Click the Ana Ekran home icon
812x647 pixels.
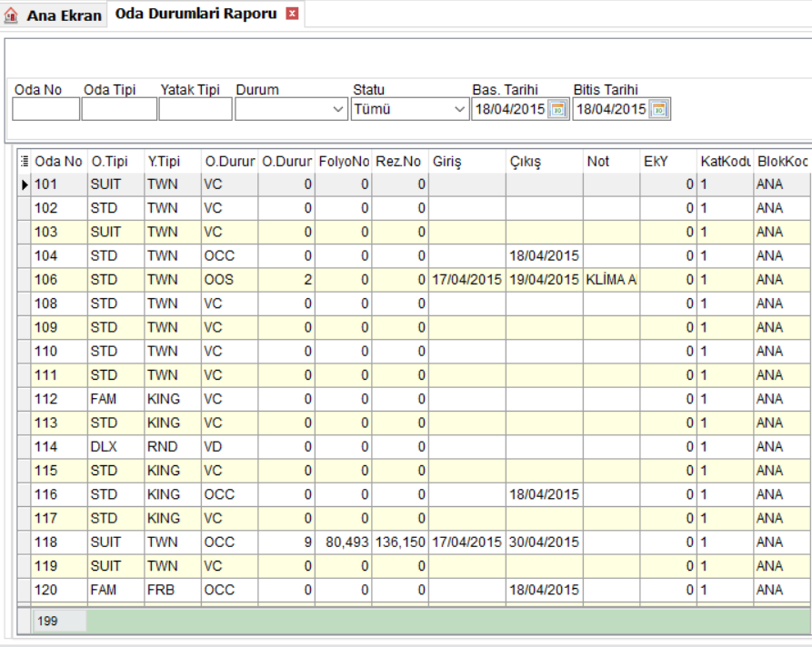[11, 15]
